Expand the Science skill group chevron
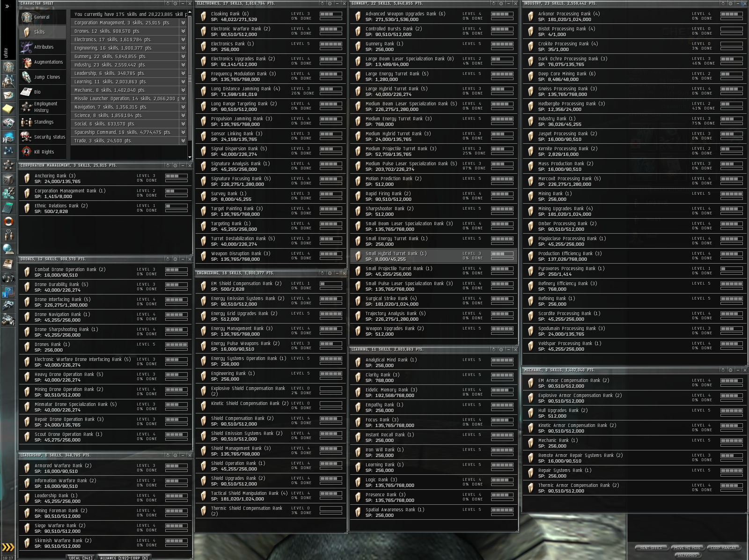This screenshot has height=560, width=749. [x=183, y=115]
